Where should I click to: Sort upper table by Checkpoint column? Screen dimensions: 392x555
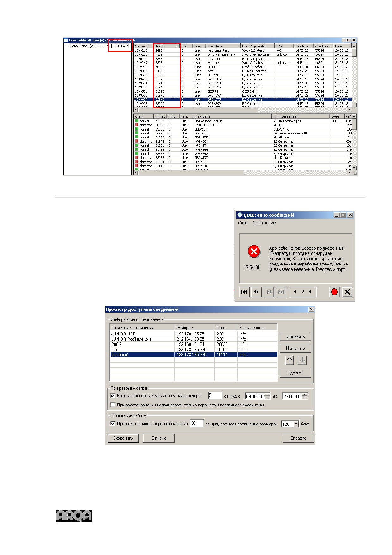click(x=323, y=46)
